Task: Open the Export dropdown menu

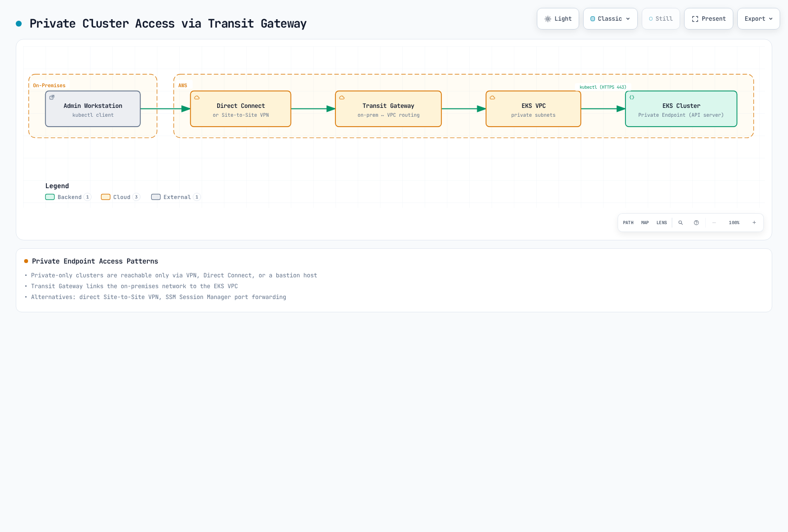Action: pos(758,19)
